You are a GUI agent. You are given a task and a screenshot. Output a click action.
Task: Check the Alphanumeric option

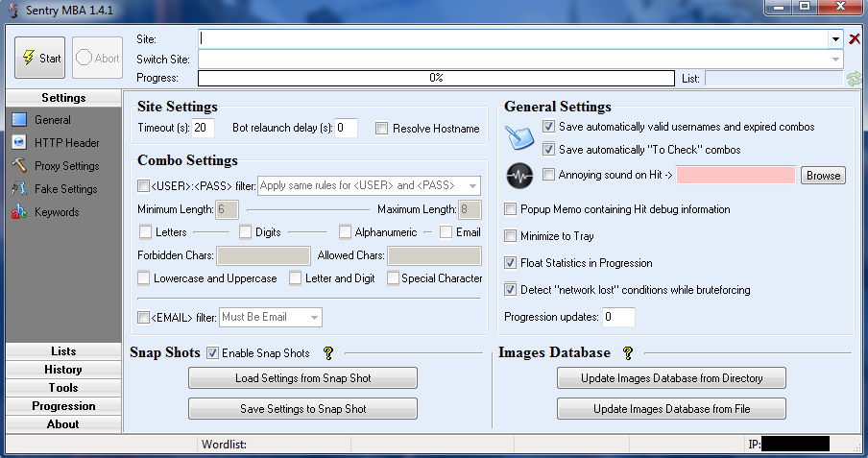pyautogui.click(x=345, y=232)
